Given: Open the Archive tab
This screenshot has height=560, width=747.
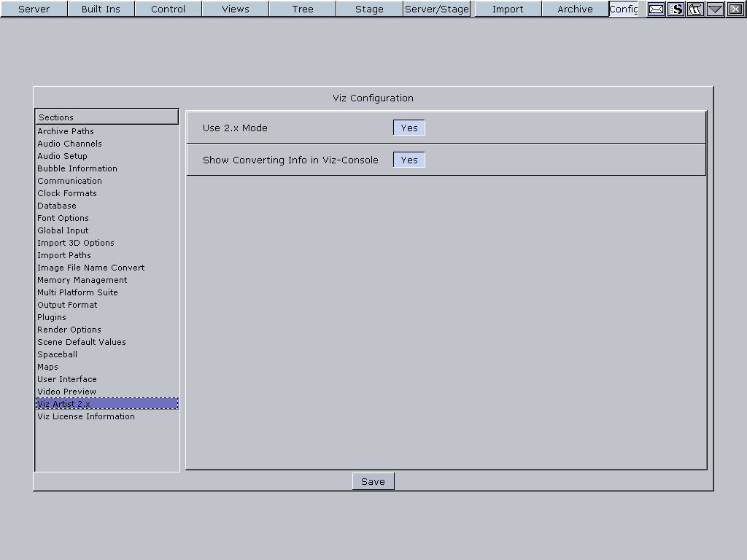Looking at the screenshot, I should point(575,9).
